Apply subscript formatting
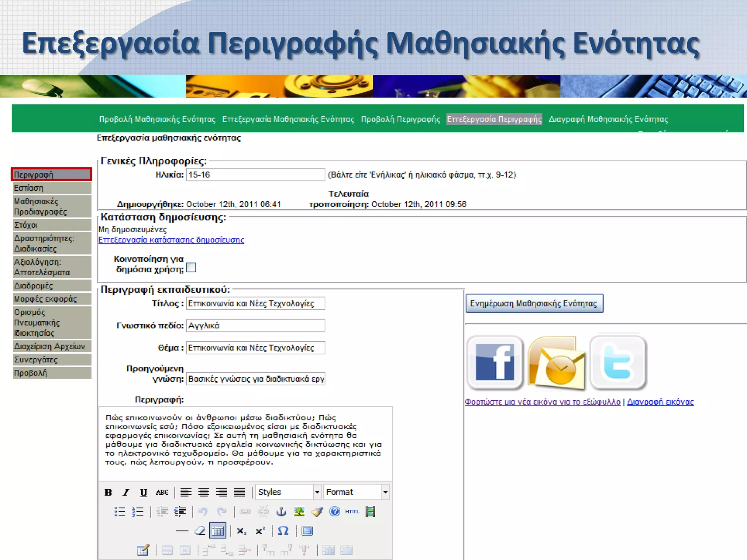The image size is (747, 560). pos(241,531)
